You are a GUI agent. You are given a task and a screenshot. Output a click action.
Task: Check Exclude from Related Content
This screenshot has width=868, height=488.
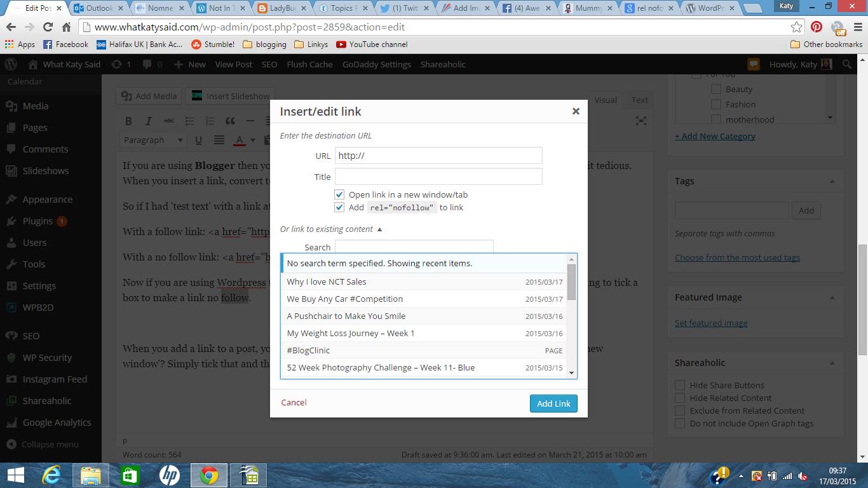point(680,410)
